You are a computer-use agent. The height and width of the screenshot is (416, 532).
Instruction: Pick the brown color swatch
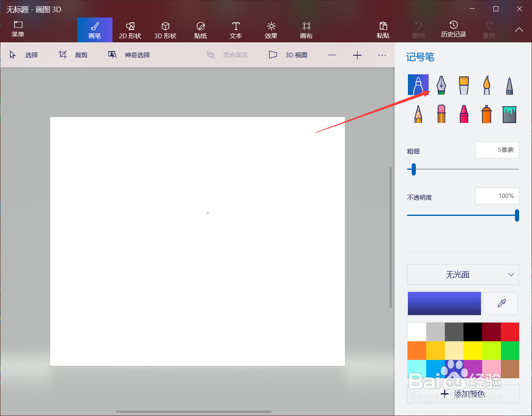[510, 369]
